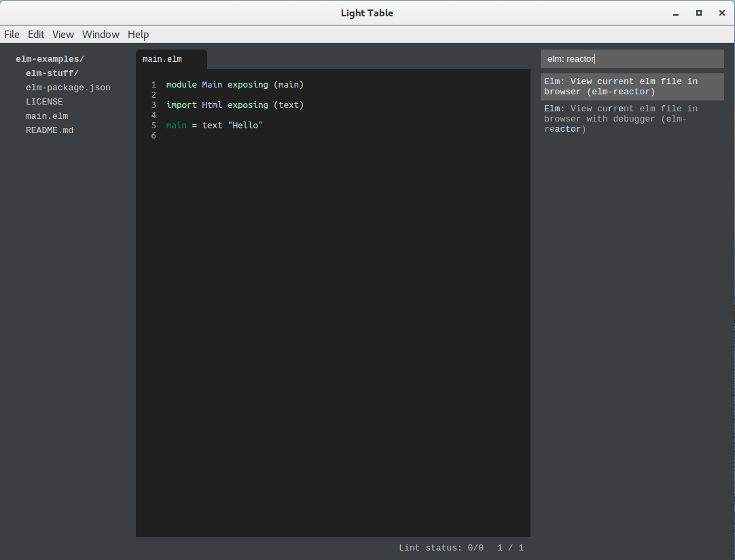The height and width of the screenshot is (560, 735).
Task: Close the Light Table window
Action: click(722, 13)
